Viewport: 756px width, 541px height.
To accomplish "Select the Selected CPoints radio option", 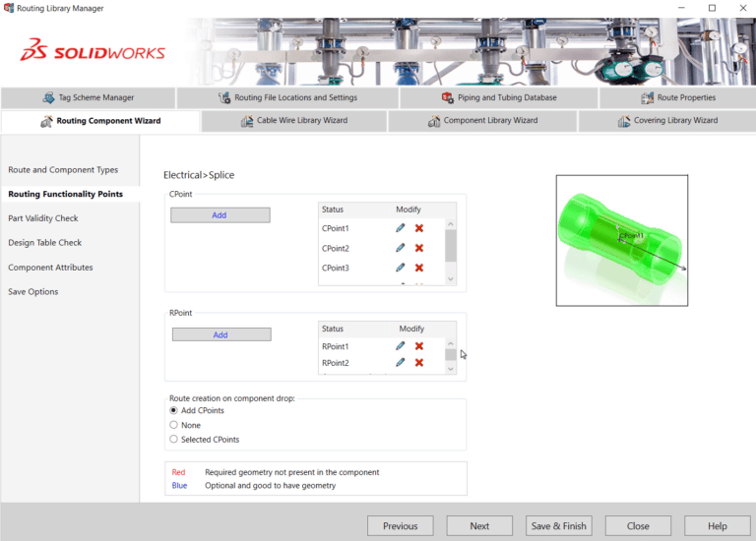I will [x=173, y=440].
